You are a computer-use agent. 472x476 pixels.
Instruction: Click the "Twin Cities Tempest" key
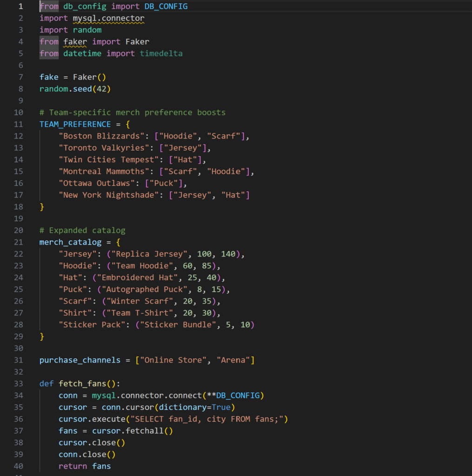(x=109, y=160)
